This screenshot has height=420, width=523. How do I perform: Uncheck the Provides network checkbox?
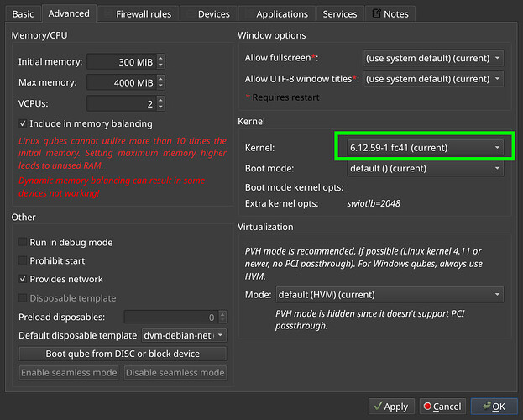[x=23, y=280]
